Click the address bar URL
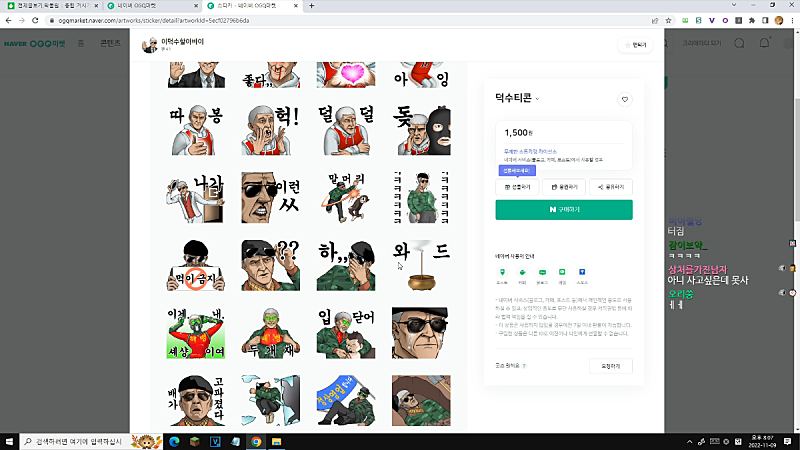 coord(154,20)
